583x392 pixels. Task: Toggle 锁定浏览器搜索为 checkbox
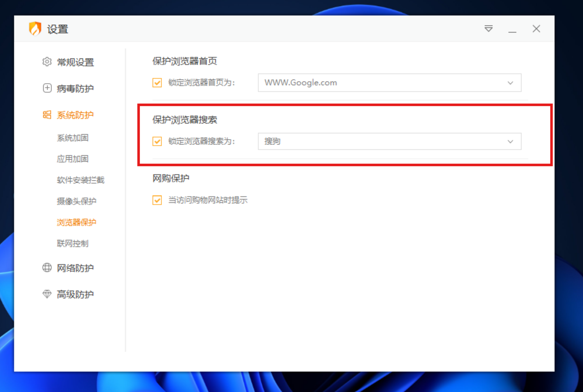click(x=157, y=141)
